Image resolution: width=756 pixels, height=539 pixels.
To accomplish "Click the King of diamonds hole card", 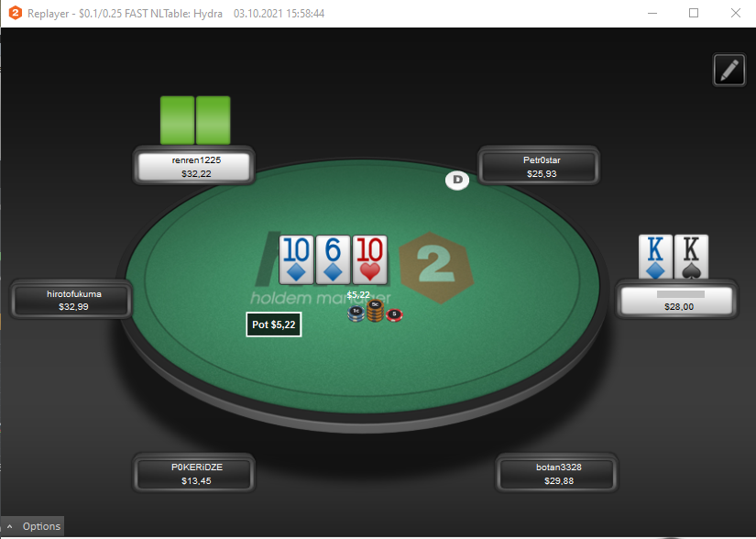I will pyautogui.click(x=655, y=257).
